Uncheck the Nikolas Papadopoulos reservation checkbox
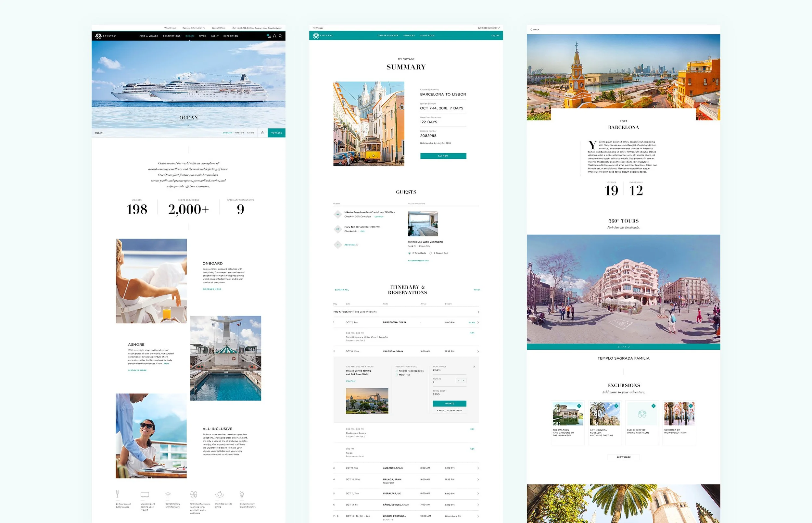The image size is (812, 523). point(397,371)
